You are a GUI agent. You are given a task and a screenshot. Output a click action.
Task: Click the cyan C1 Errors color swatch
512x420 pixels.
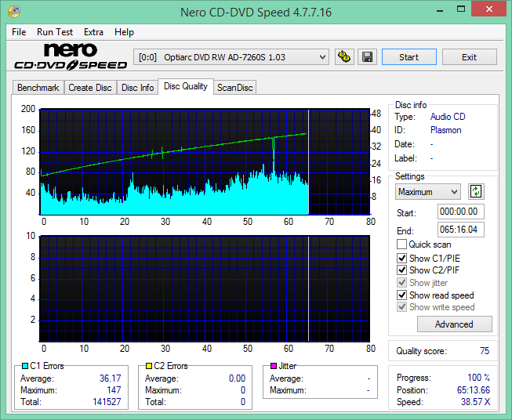click(x=25, y=366)
